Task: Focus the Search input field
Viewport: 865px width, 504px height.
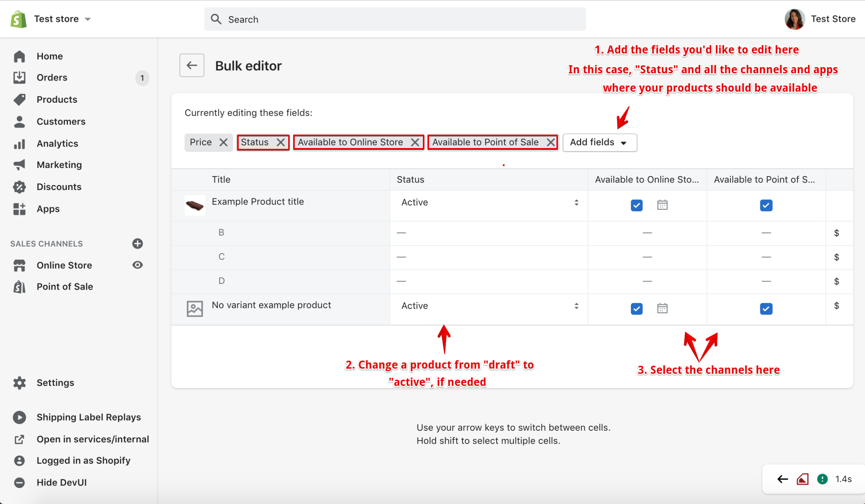Action: coord(395,19)
